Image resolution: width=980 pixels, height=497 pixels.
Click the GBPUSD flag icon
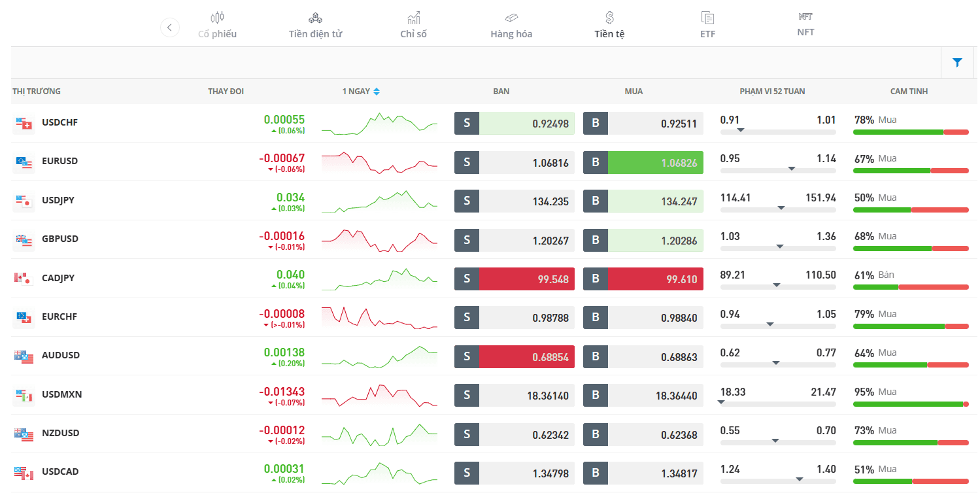(24, 239)
